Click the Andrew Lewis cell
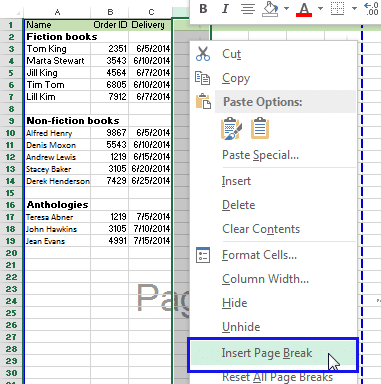The width and height of the screenshot is (381, 384). click(x=58, y=157)
